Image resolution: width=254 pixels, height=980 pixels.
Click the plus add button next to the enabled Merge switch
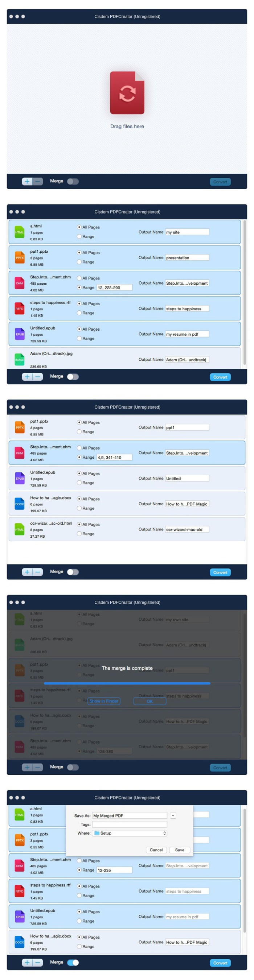(27, 963)
